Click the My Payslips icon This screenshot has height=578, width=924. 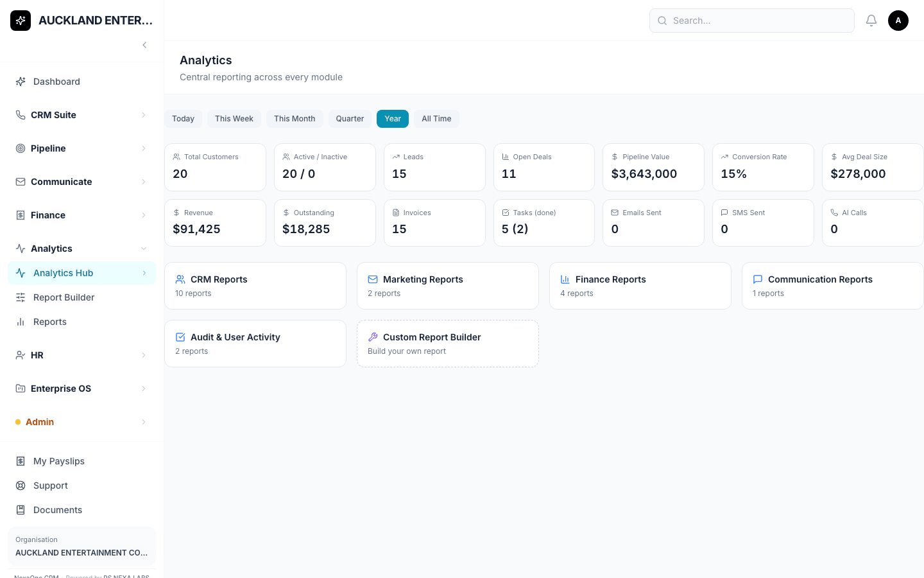(x=21, y=461)
